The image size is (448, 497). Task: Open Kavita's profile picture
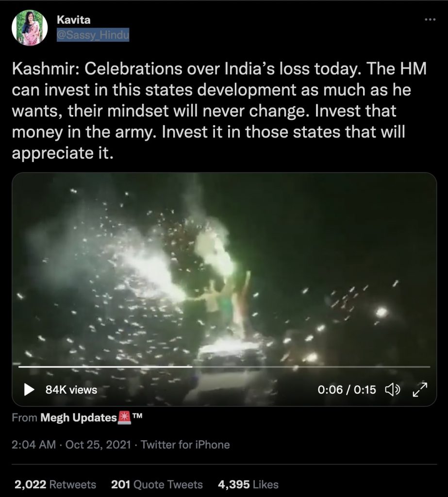tap(30, 28)
